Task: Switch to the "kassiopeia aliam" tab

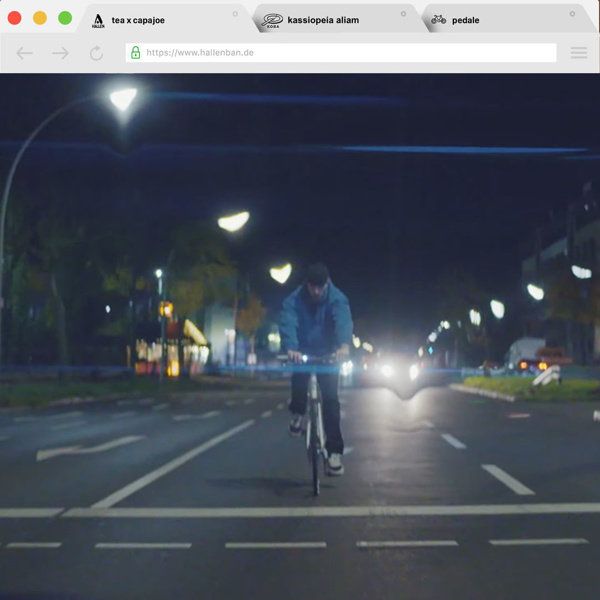Action: (x=322, y=20)
